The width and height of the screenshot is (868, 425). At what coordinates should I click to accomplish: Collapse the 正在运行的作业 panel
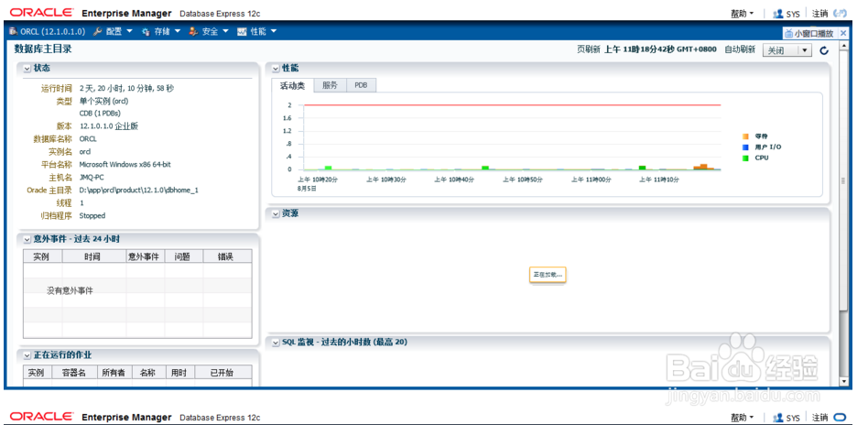[27, 355]
